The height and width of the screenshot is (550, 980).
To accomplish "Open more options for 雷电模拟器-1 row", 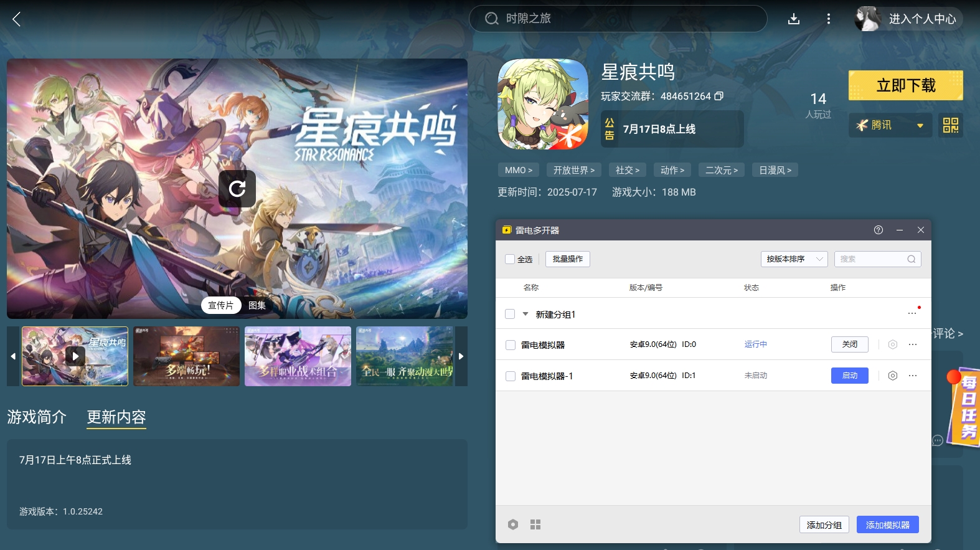I will [x=913, y=376].
